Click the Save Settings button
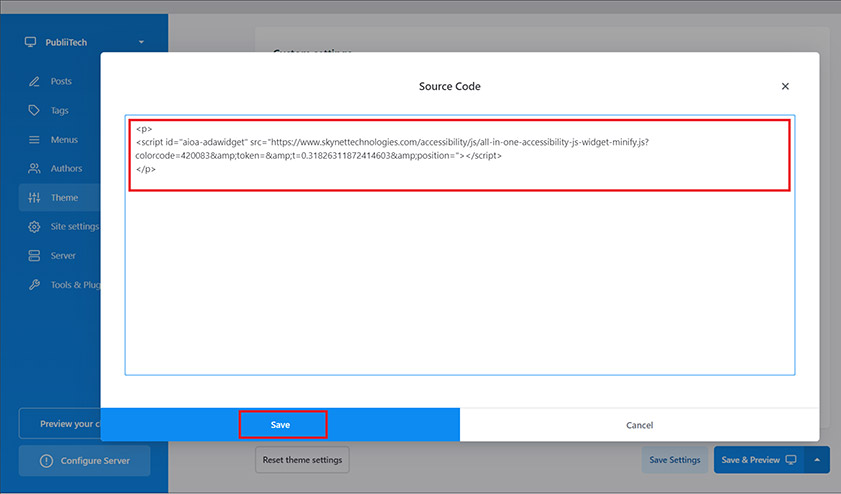 coord(675,460)
